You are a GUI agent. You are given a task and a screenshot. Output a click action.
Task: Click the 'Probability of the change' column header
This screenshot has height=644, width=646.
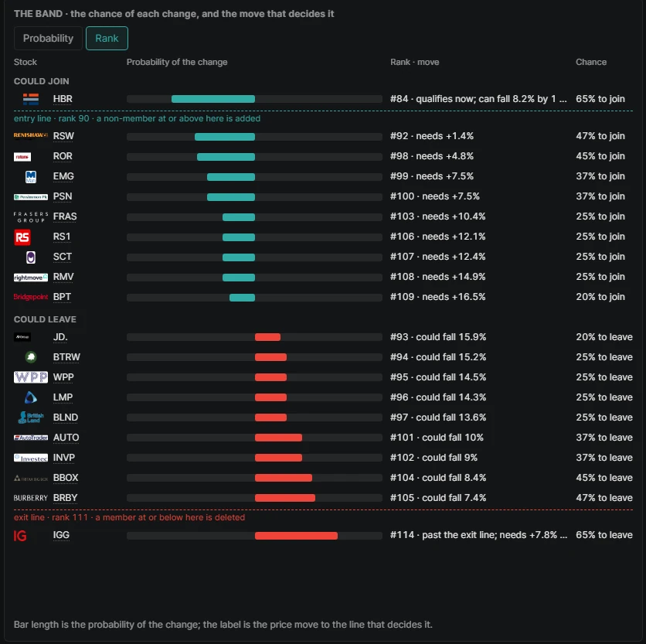177,63
